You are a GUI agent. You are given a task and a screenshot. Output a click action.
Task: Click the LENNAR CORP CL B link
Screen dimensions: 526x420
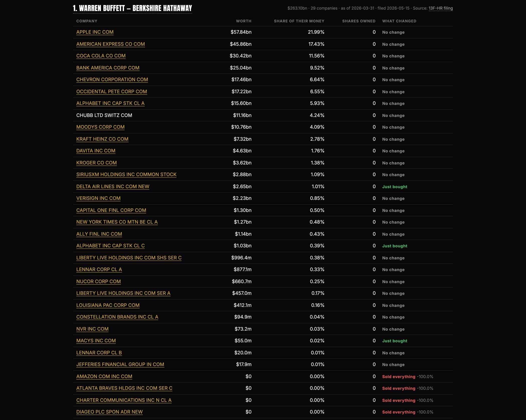pos(99,353)
